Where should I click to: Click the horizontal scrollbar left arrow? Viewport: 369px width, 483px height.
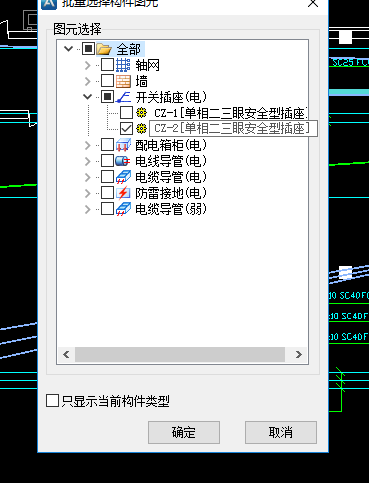click(x=66, y=354)
